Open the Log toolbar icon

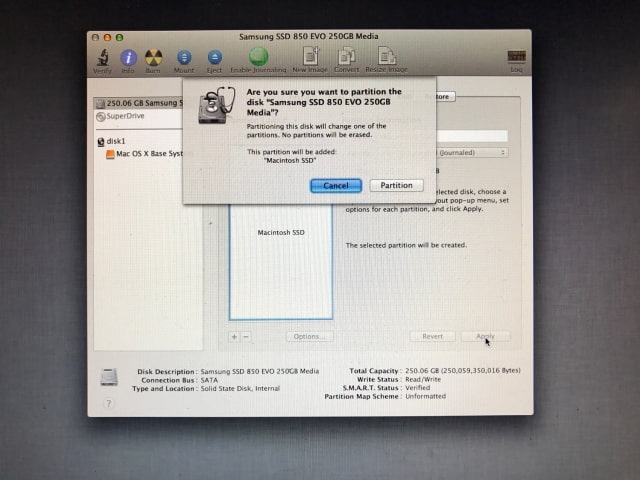coord(516,58)
